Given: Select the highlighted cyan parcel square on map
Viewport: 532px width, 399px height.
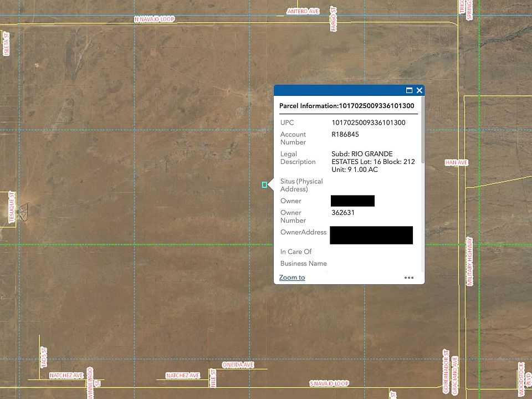Looking at the screenshot, I should [x=264, y=185].
